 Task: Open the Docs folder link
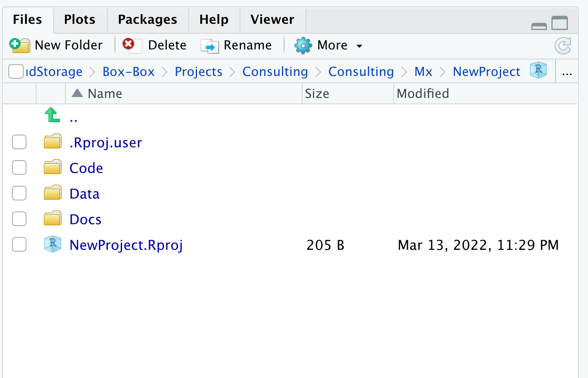pyautogui.click(x=86, y=220)
